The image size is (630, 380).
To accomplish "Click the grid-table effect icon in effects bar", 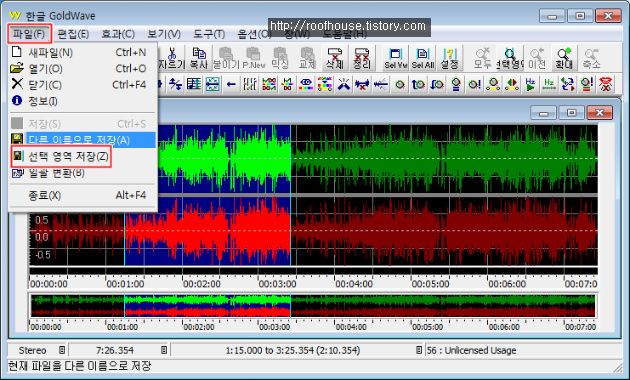I will [194, 84].
